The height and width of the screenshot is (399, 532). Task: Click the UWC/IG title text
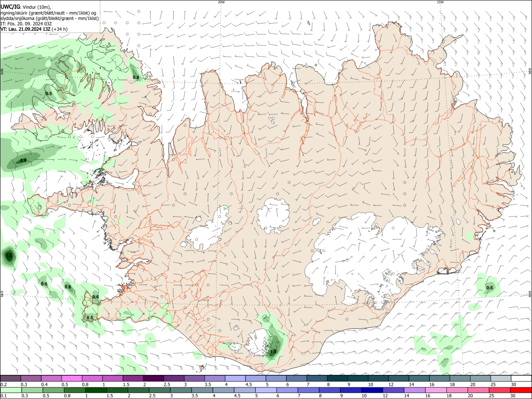pyautogui.click(x=10, y=7)
